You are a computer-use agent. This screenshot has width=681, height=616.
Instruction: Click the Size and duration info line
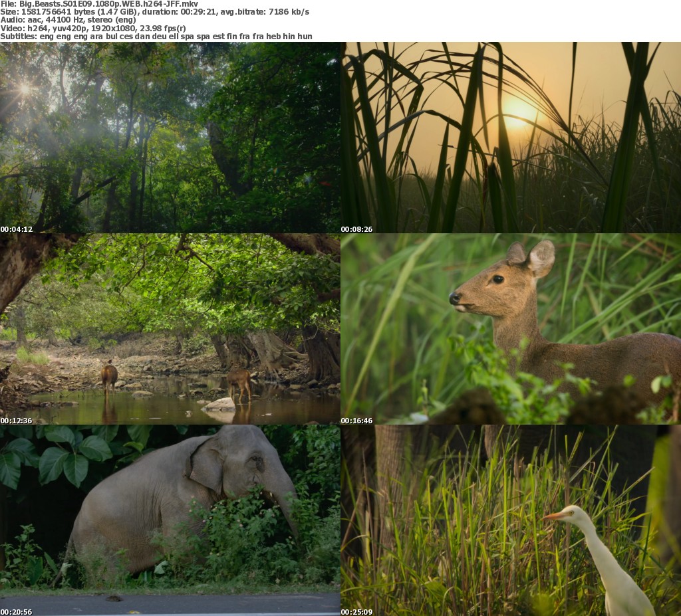pos(154,12)
